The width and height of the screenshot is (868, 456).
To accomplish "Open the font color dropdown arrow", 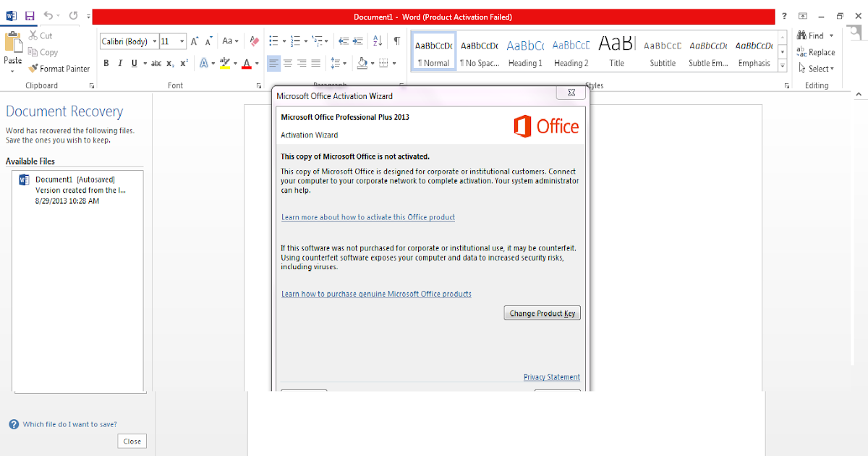I will coord(257,64).
